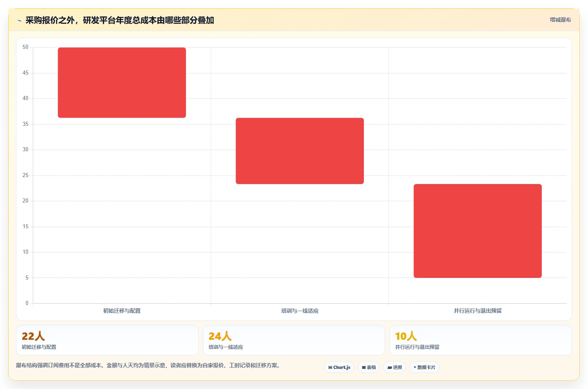Open the 10人 并行运行与退出预留 card
The width and height of the screenshot is (588, 389).
tap(480, 340)
